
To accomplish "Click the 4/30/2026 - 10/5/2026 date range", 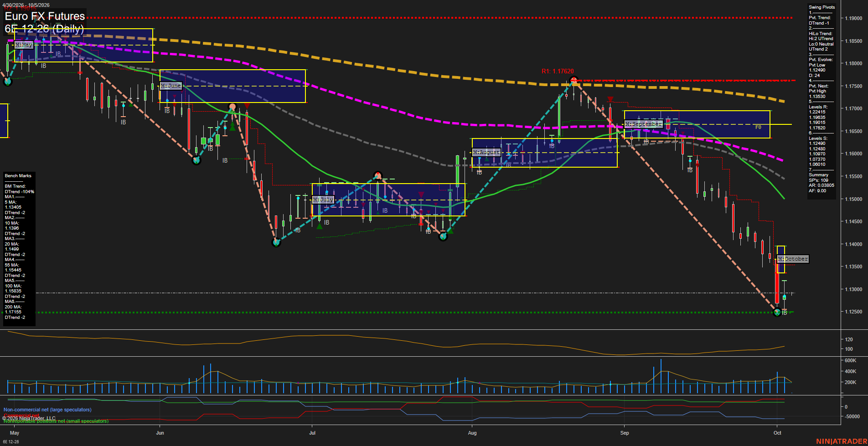I will pos(26,5).
